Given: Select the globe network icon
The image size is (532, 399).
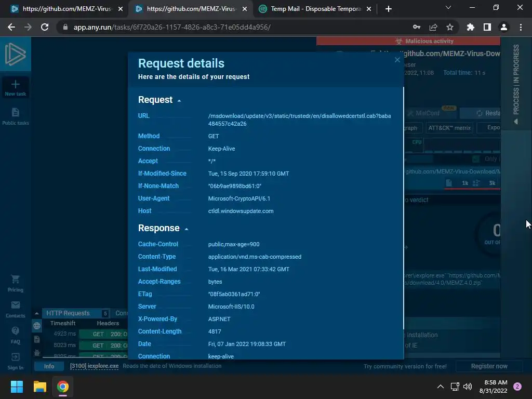Looking at the screenshot, I should click(37, 326).
